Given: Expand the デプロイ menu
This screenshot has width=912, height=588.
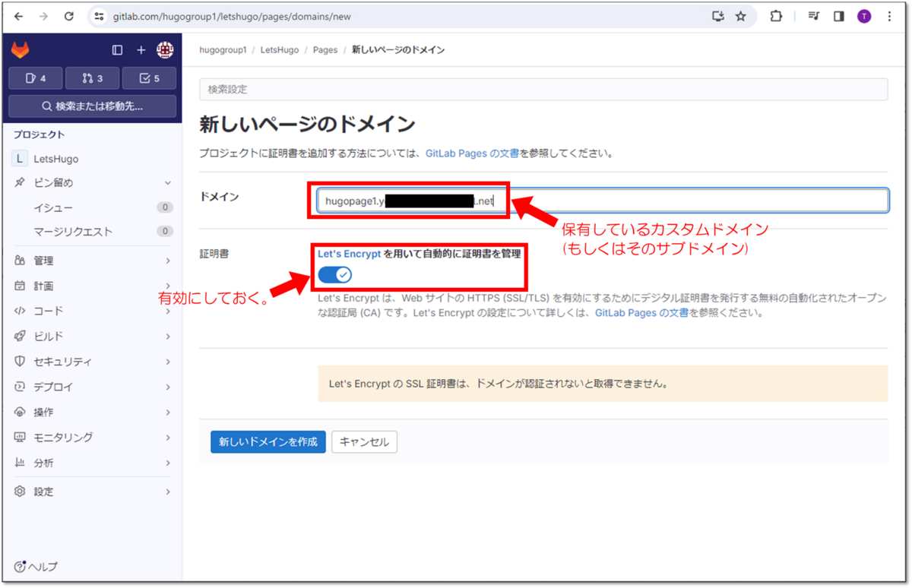Looking at the screenshot, I should tap(92, 387).
